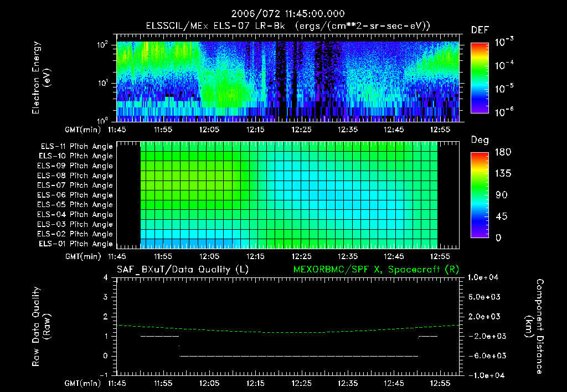Click the bottom plot's '11:55' time label

click(x=163, y=383)
